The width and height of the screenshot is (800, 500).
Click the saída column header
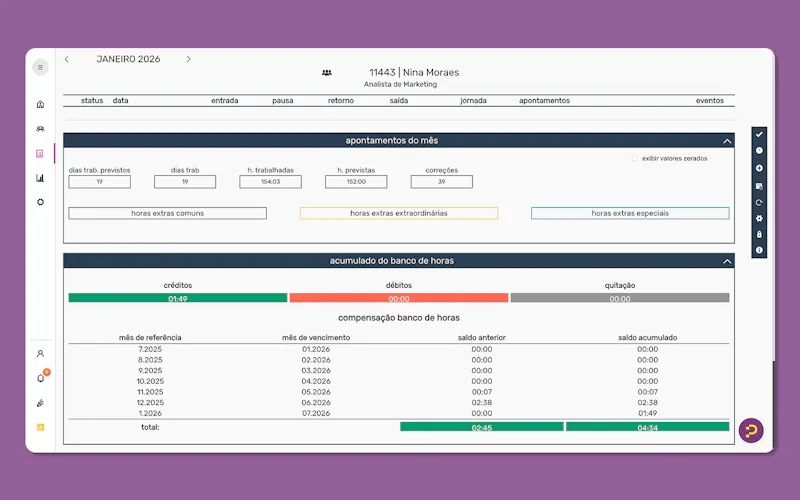pos(399,101)
